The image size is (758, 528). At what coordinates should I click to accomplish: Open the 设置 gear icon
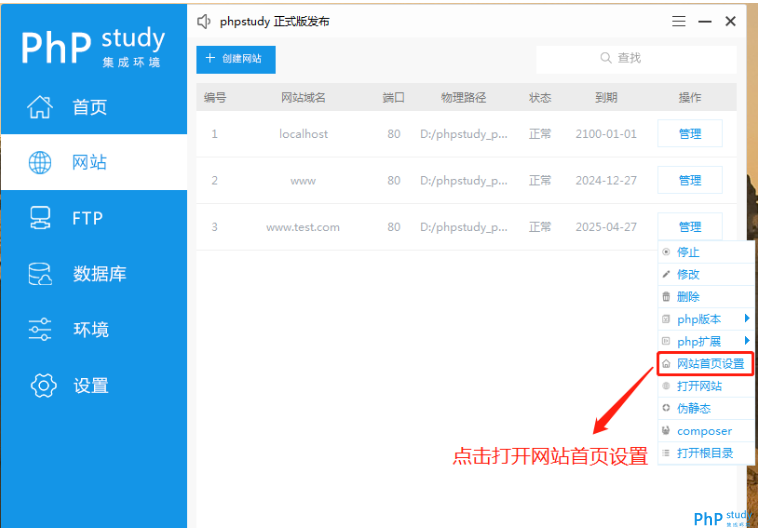pyautogui.click(x=43, y=385)
